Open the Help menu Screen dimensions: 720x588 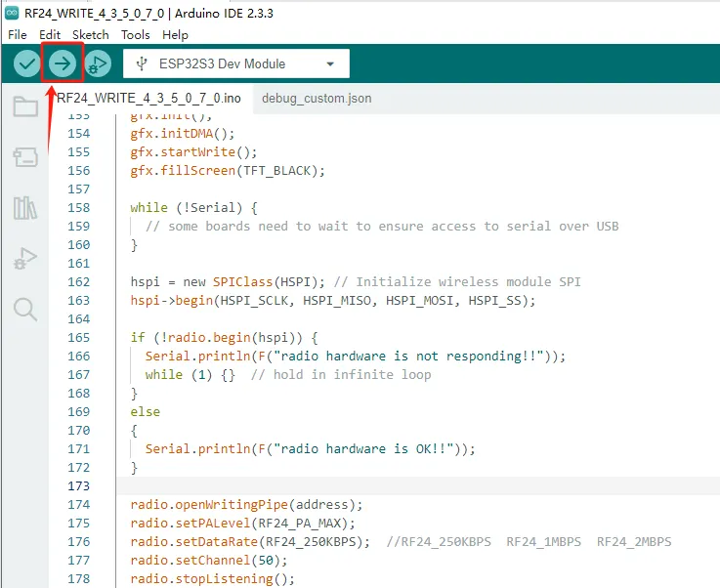[x=175, y=35]
